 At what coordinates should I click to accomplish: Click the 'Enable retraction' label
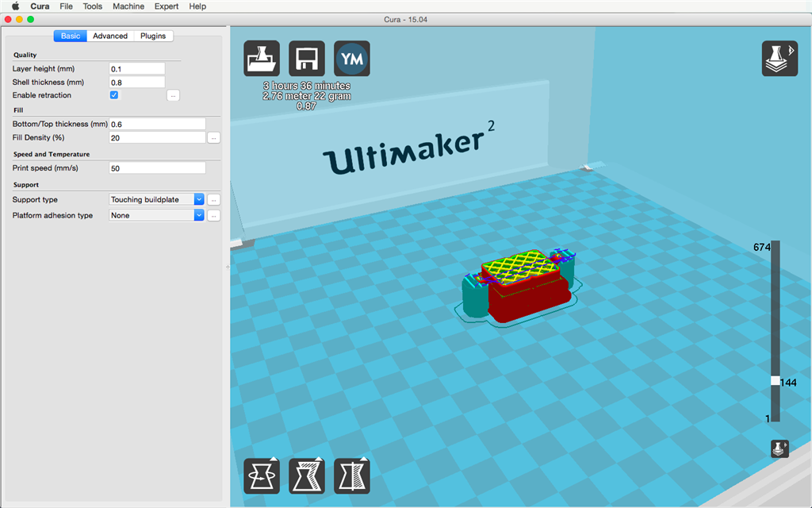point(42,95)
